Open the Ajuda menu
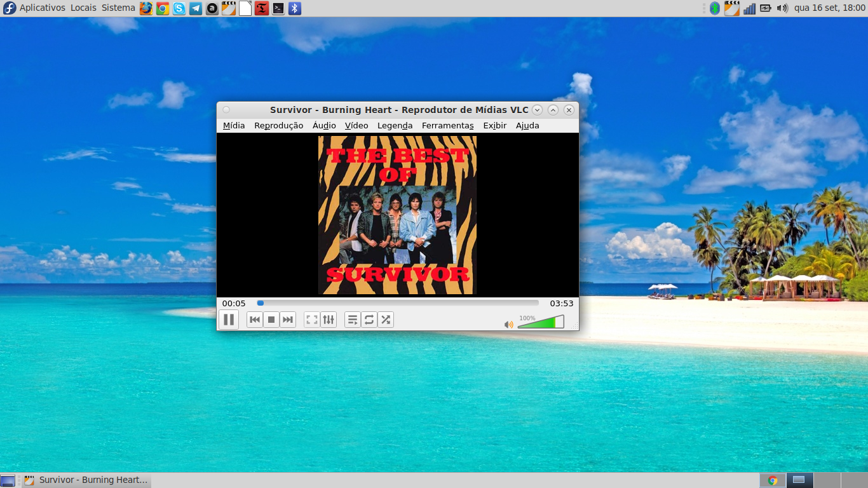This screenshot has height=488, width=868. (527, 126)
